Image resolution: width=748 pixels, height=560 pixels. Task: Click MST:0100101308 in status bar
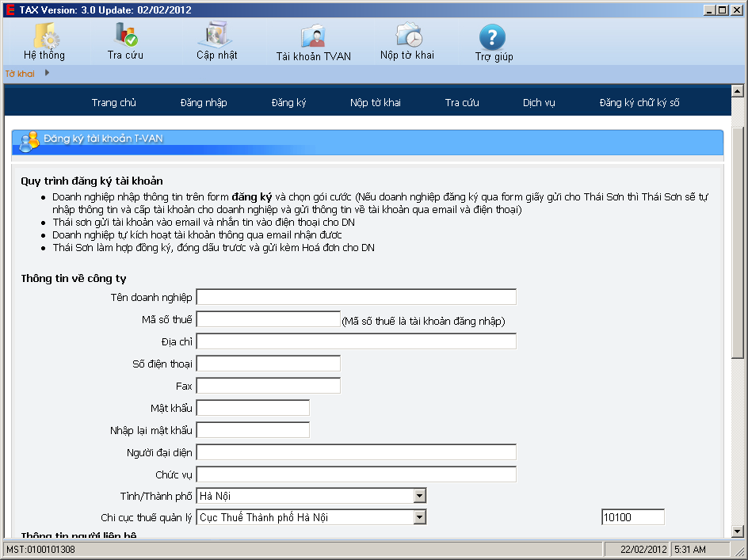tap(41, 549)
